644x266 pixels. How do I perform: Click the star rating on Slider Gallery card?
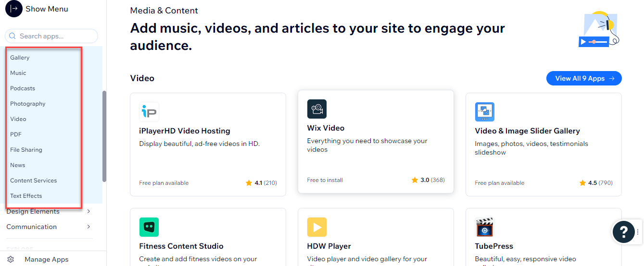click(583, 183)
